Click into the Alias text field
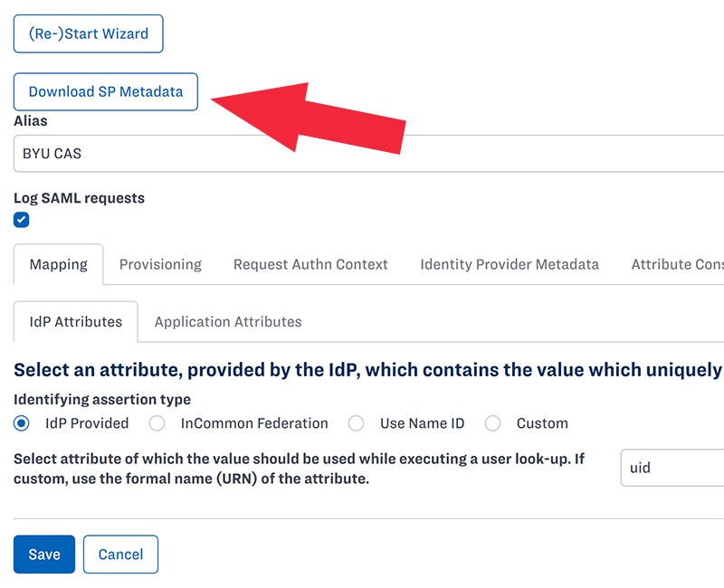Viewport: 724px width, 588px height. pyautogui.click(x=362, y=154)
